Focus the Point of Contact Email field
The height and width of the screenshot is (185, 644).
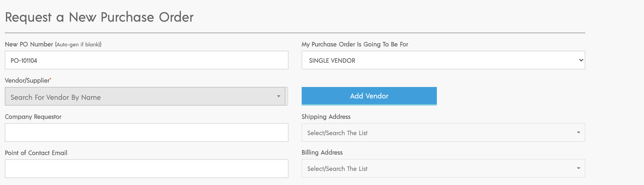pos(147,169)
